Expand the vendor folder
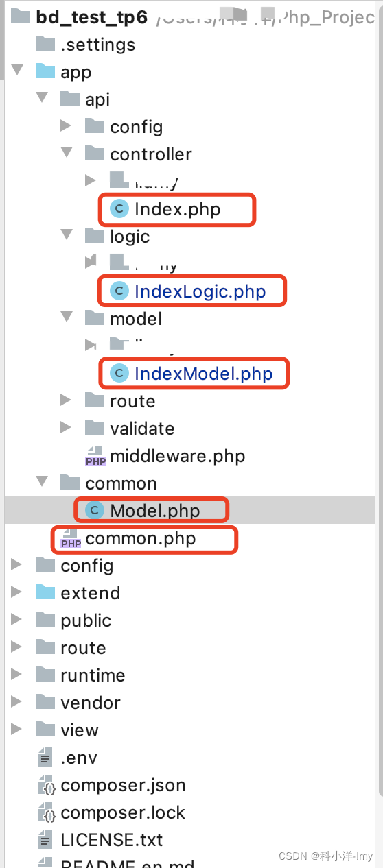Viewport: 383px width, 868px height. 16,702
